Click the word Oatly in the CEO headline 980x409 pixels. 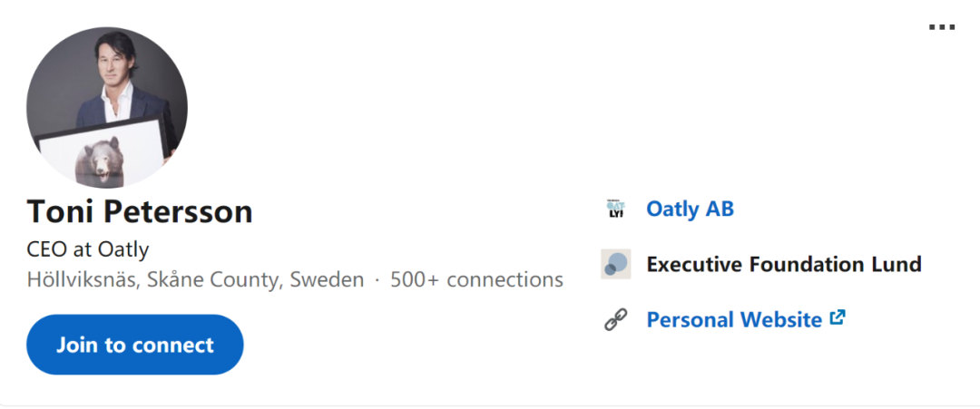tap(124, 249)
